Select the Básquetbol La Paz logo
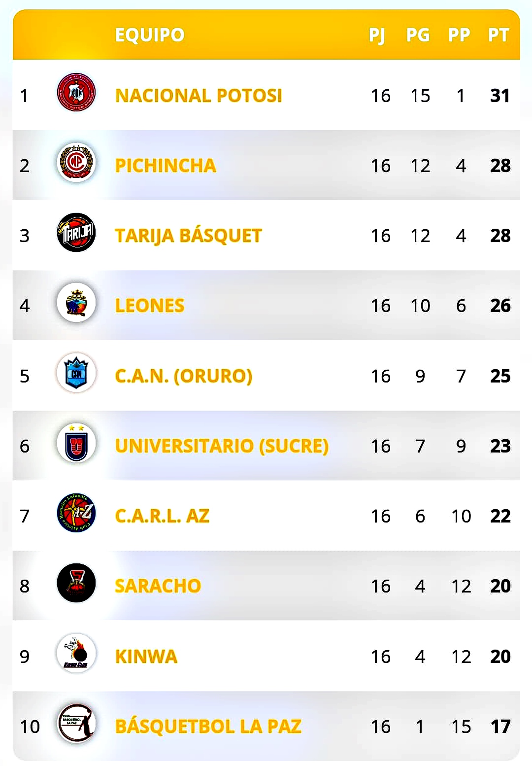The height and width of the screenshot is (766, 532). [x=76, y=723]
